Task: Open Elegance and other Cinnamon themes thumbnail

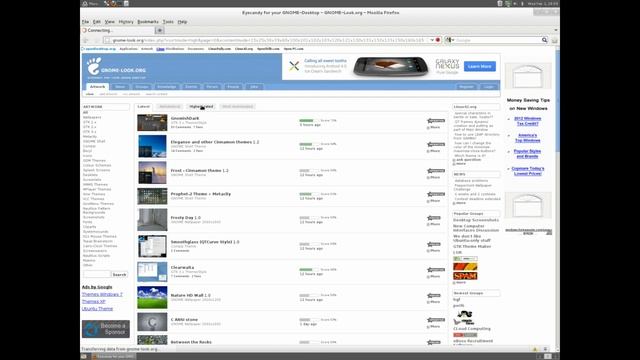Action: coord(152,146)
